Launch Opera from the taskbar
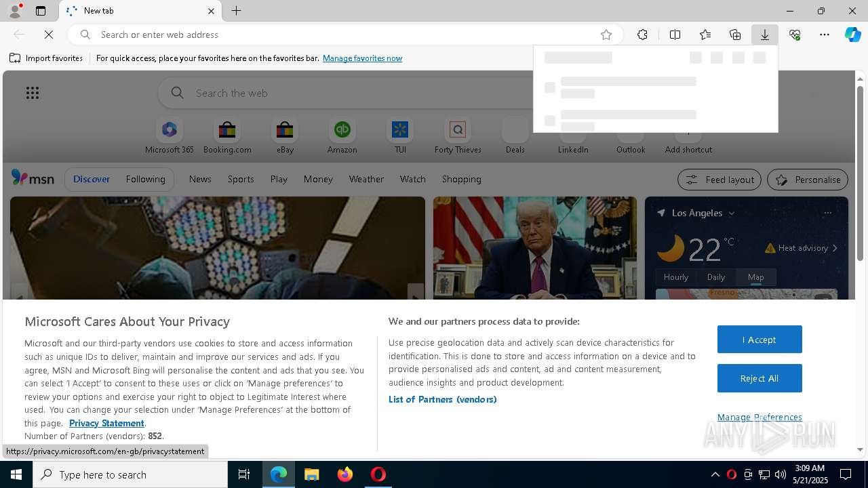868x488 pixels. pyautogui.click(x=378, y=474)
